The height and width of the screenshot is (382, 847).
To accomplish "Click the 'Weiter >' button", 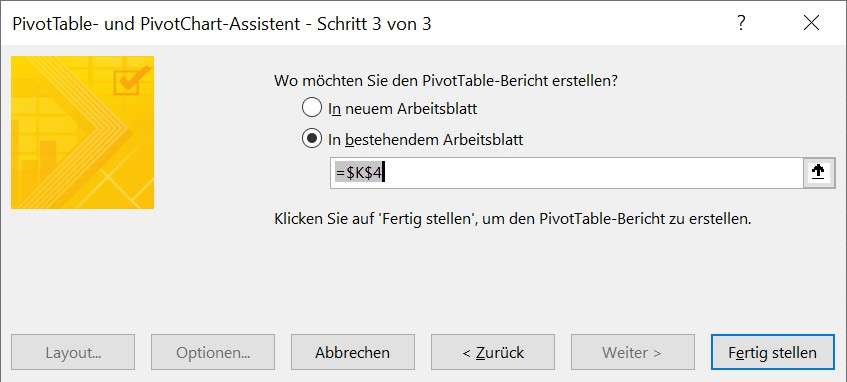I will click(633, 352).
